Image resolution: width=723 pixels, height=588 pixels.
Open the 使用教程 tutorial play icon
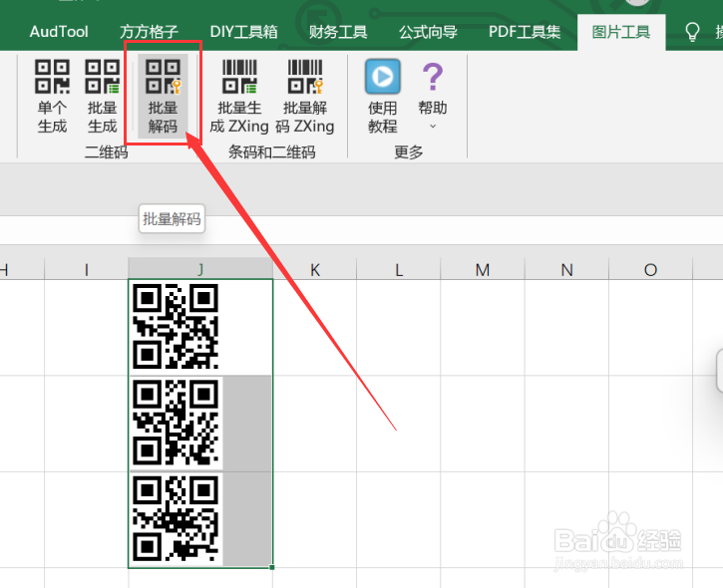pos(382,77)
